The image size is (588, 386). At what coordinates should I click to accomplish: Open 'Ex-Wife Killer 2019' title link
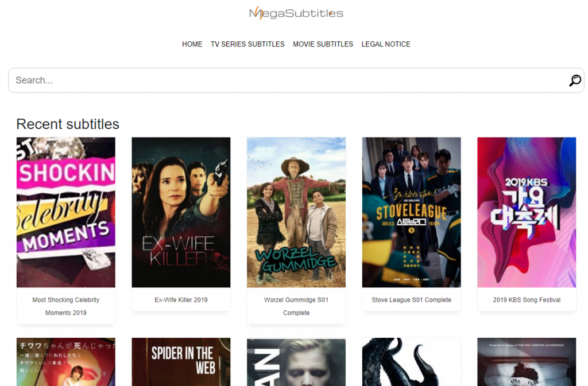tap(181, 300)
